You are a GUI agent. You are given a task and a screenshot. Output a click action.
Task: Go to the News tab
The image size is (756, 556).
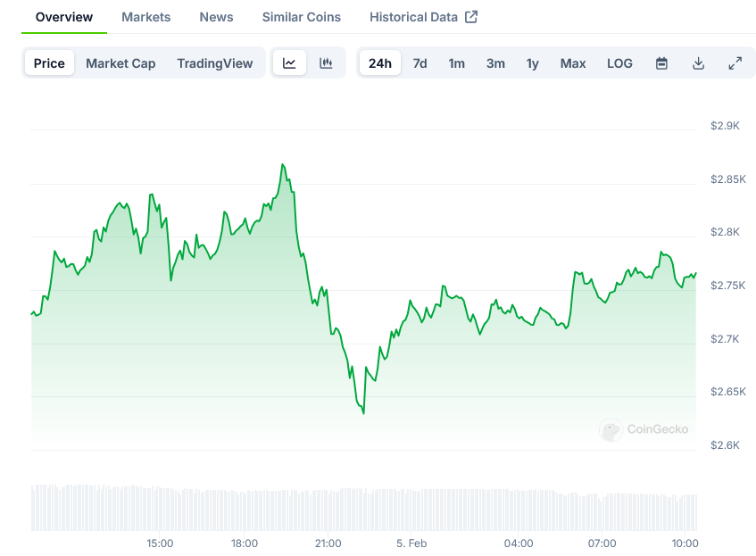[x=216, y=17]
